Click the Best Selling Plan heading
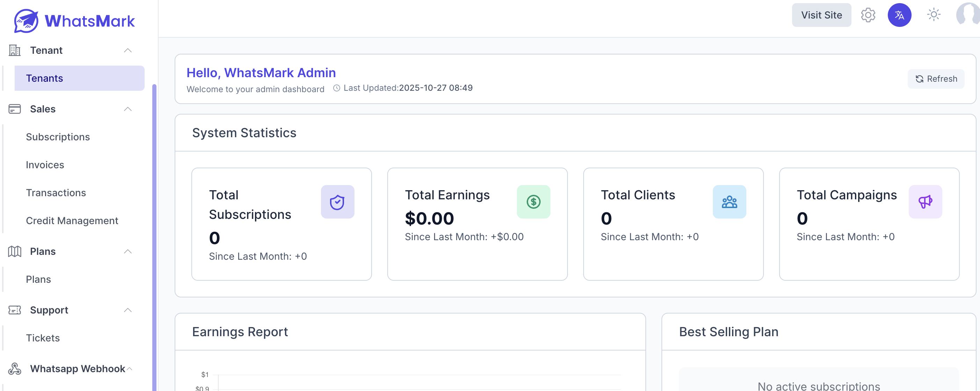The image size is (980, 391). (729, 332)
